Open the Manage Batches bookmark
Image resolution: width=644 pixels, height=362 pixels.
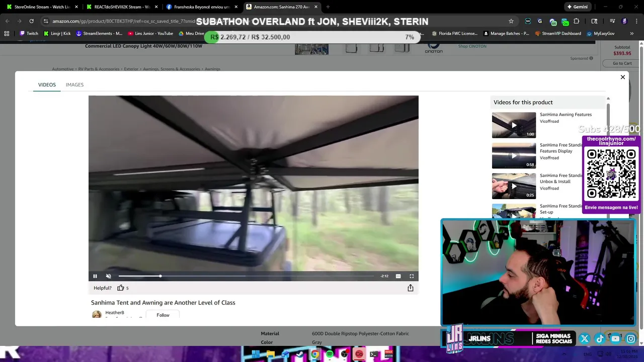point(506,34)
